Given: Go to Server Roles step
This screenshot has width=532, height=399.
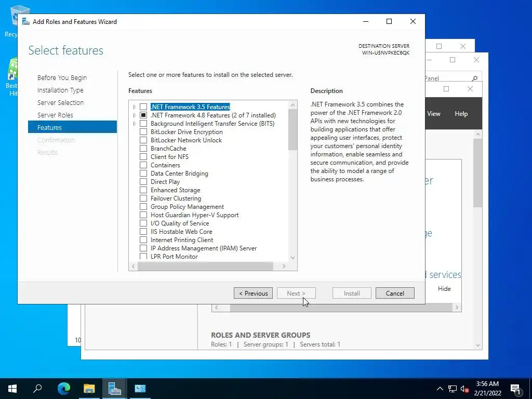Looking at the screenshot, I should (55, 115).
